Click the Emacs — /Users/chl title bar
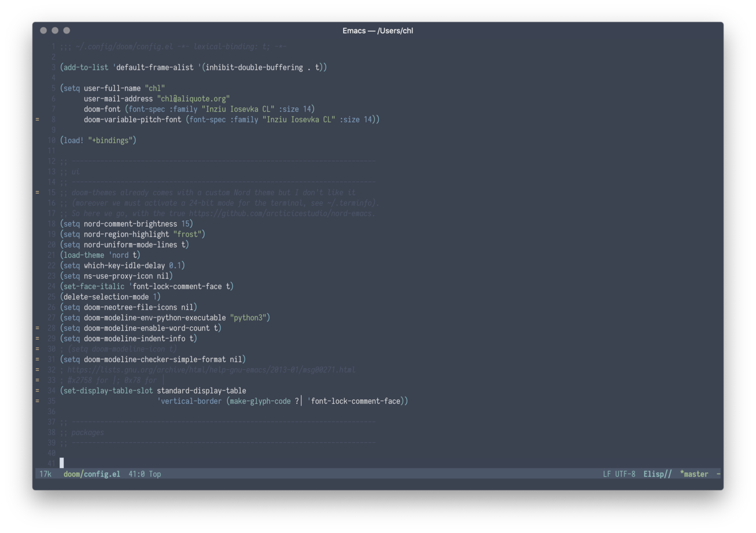 click(x=378, y=31)
